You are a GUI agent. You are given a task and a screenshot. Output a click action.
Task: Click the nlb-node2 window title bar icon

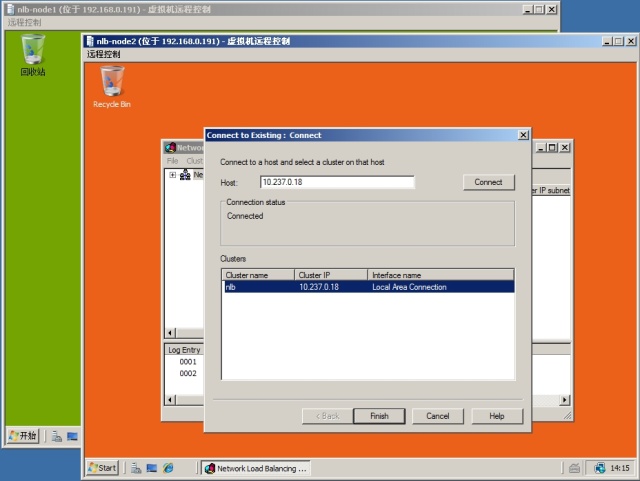pyautogui.click(x=90, y=41)
